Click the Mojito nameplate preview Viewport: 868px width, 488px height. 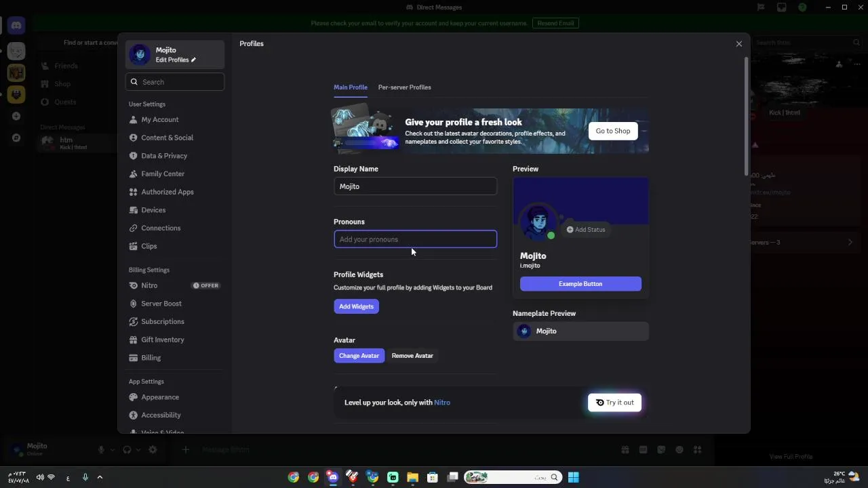point(580,331)
